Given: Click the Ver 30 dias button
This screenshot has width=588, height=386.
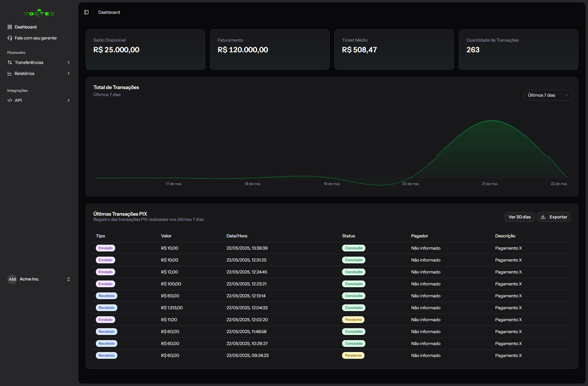Looking at the screenshot, I should coord(519,217).
